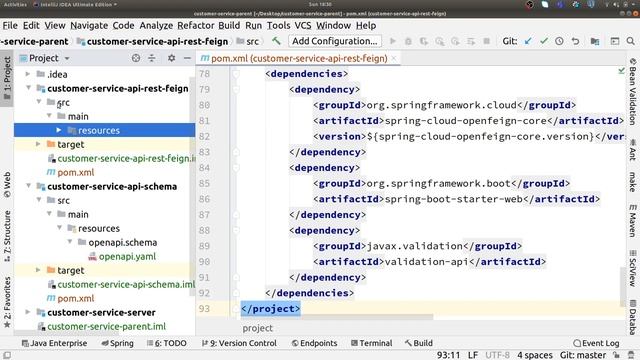Click LF line separator in status bar
The width and height of the screenshot is (640, 360).
(x=473, y=355)
